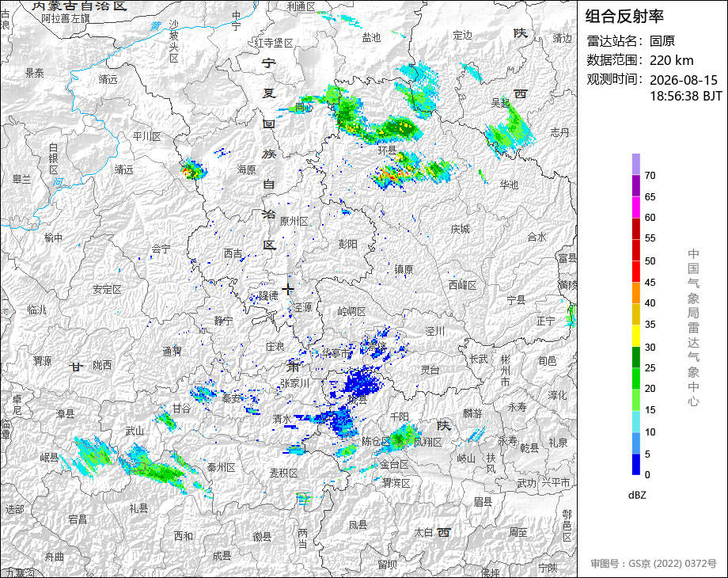This screenshot has width=728, height=578.
Task: Click the 组合反射率 title text
Action: pos(624,17)
